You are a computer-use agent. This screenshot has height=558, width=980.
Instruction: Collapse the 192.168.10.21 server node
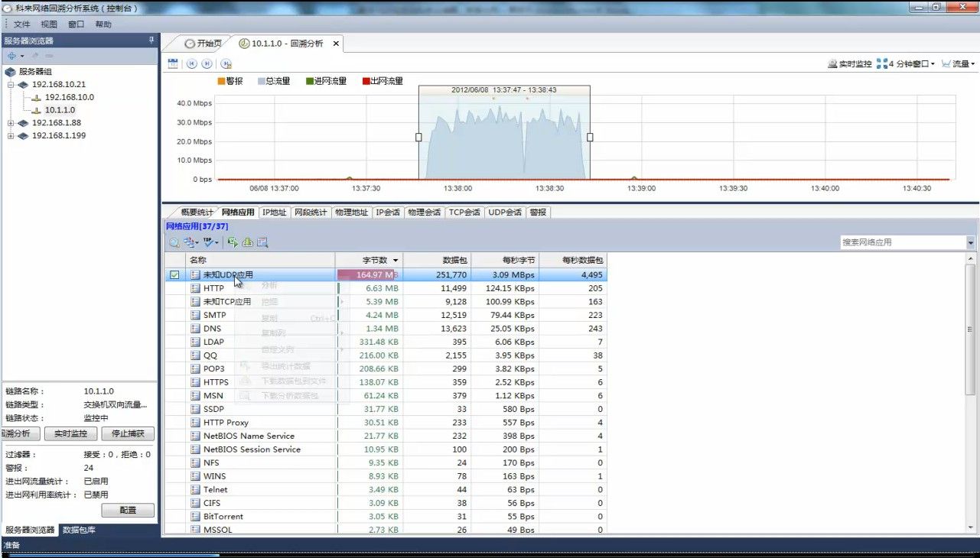(x=11, y=84)
